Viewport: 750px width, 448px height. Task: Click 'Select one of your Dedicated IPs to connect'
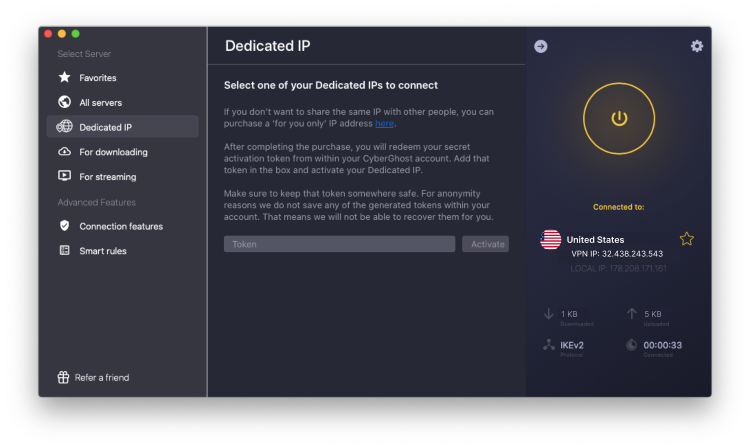tap(331, 85)
